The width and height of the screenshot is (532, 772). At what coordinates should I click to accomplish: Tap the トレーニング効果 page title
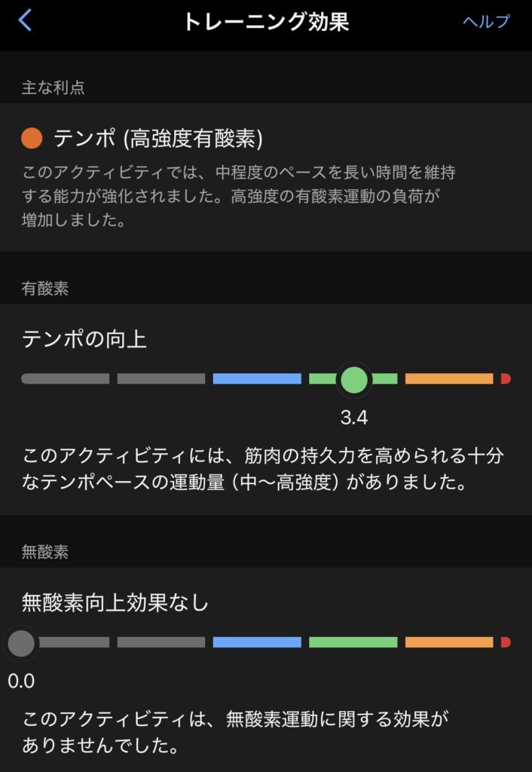tap(266, 21)
